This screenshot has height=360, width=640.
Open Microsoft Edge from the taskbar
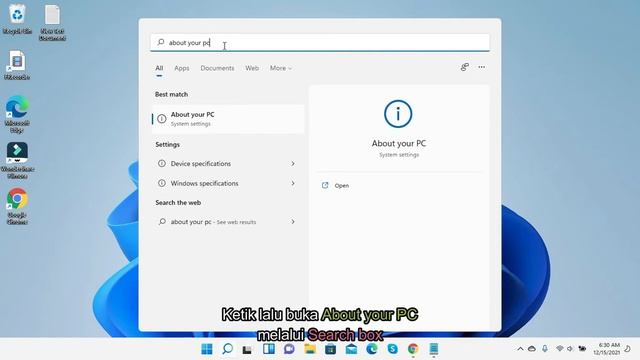pyautogui.click(x=372, y=349)
